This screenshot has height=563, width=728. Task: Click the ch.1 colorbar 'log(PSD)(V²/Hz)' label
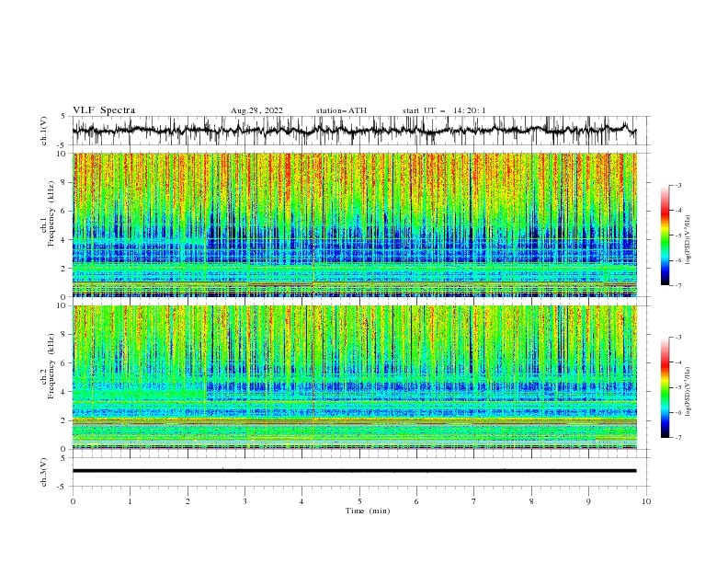pyautogui.click(x=688, y=240)
